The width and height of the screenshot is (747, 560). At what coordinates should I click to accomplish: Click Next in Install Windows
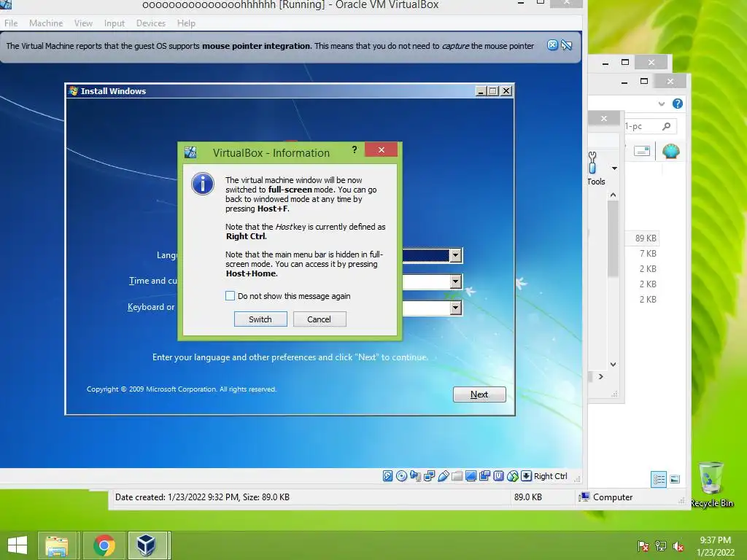479,394
